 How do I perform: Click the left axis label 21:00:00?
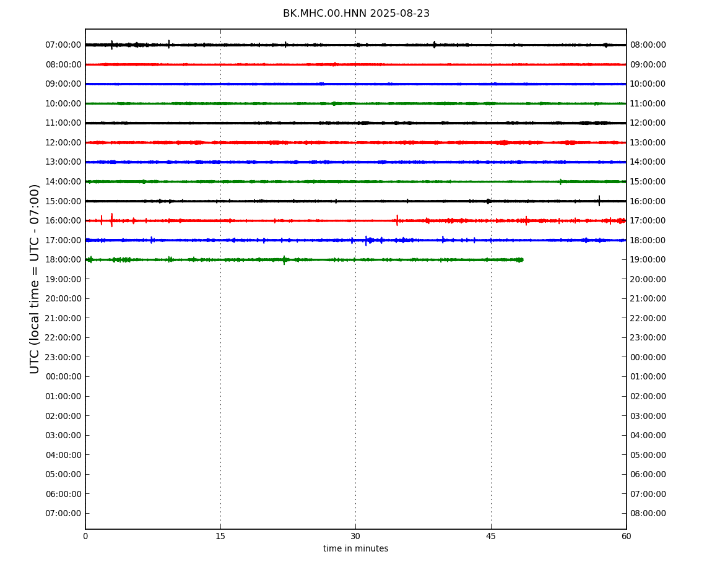63,318
